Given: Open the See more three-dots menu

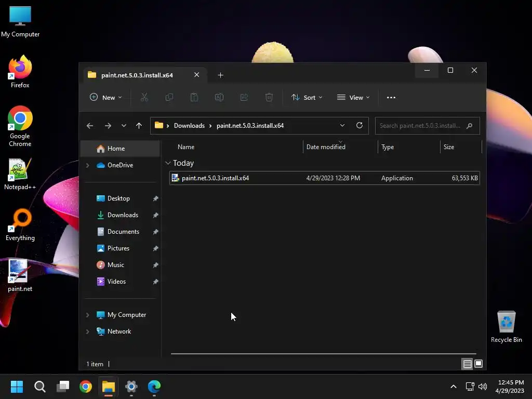Looking at the screenshot, I should 391,98.
